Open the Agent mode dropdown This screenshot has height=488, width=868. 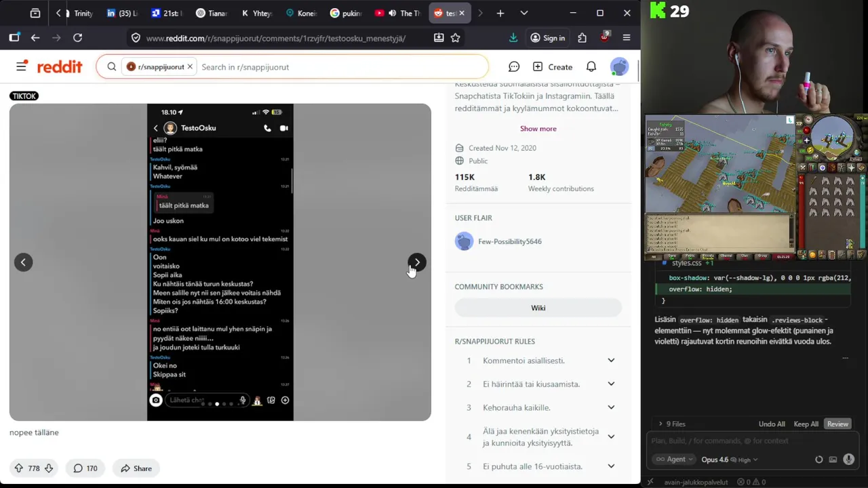(674, 460)
